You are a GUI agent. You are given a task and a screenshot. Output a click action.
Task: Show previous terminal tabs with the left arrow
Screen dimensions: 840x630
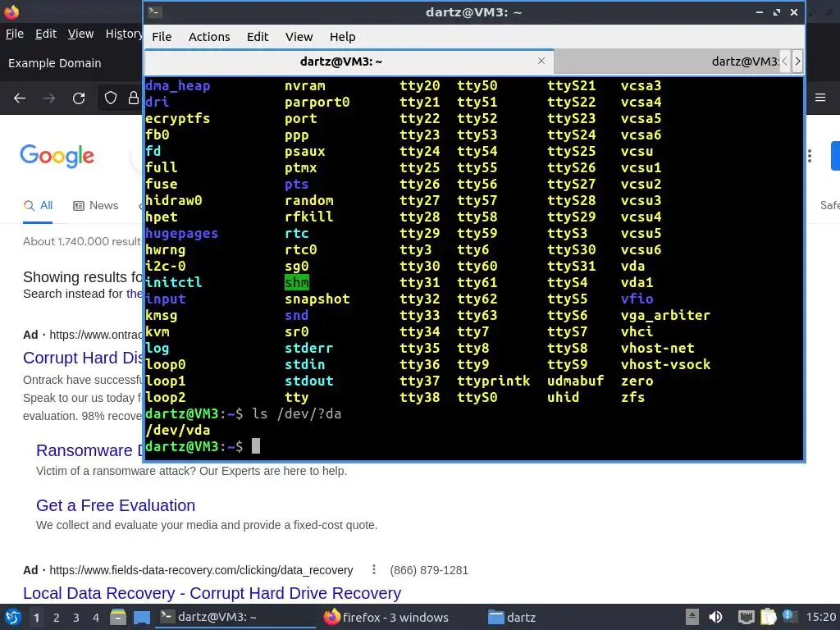[x=785, y=61]
